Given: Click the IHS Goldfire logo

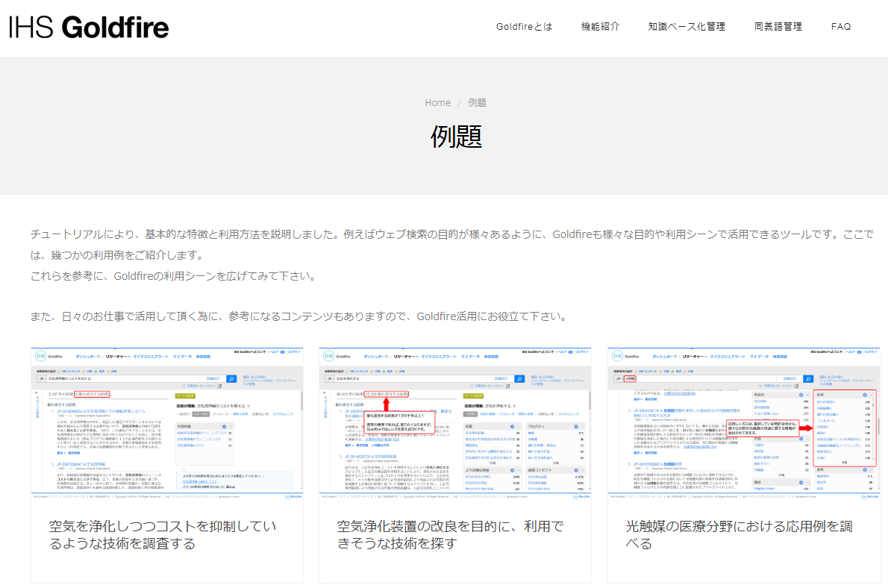Looking at the screenshot, I should coord(89,27).
